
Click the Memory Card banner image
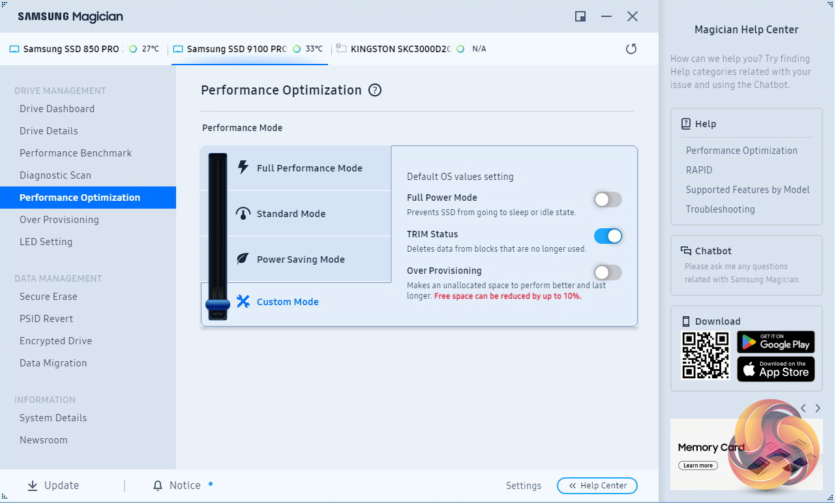[746, 454]
